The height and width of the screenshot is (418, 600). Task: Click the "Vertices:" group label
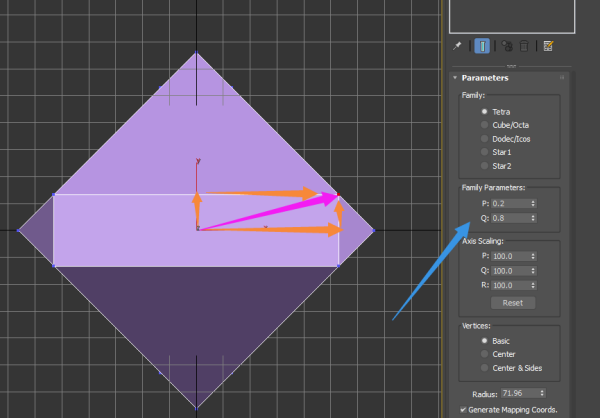point(474,326)
